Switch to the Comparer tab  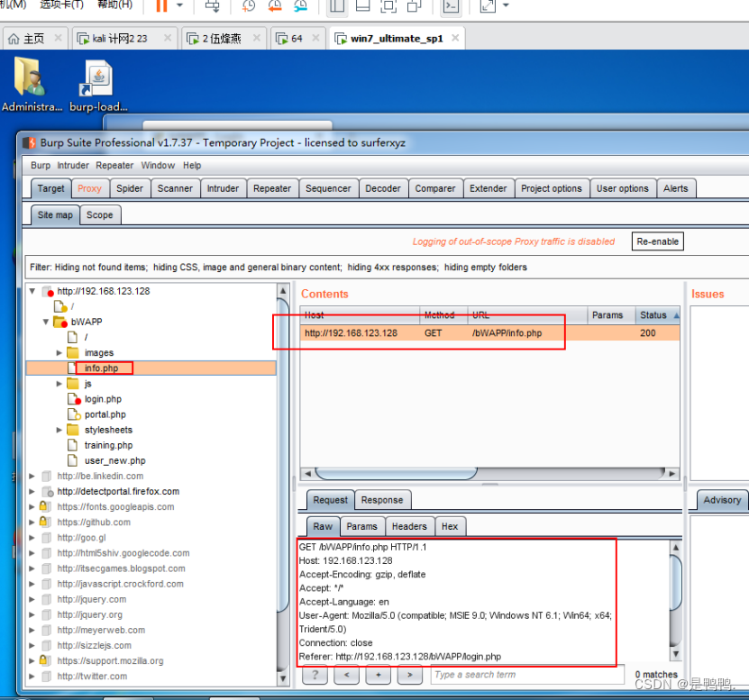point(435,188)
